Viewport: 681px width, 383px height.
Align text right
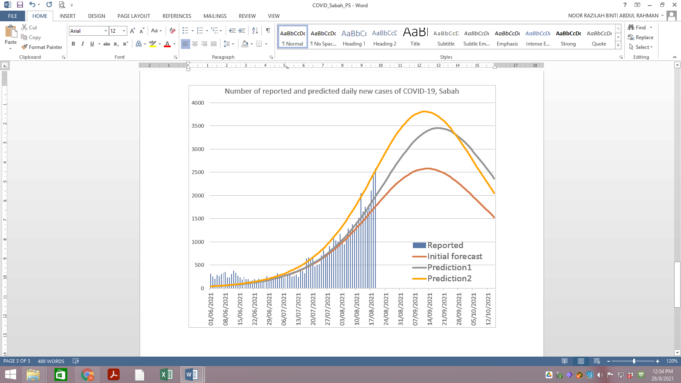(x=204, y=44)
